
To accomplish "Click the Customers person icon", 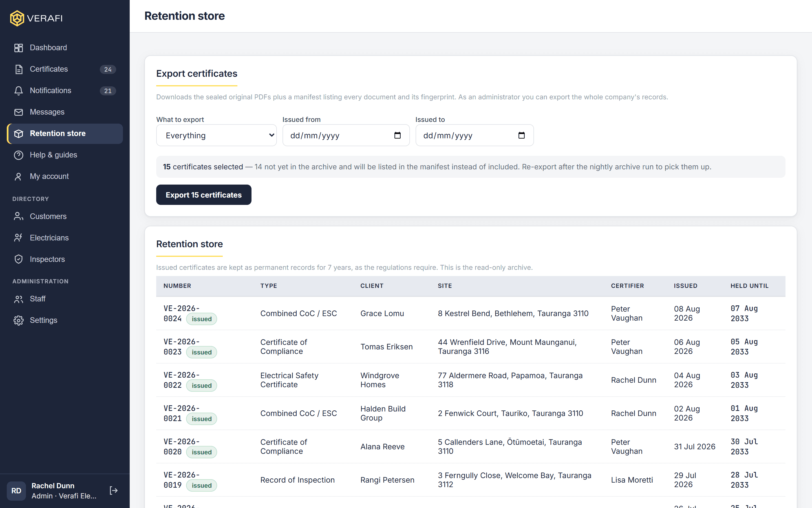I will [18, 216].
